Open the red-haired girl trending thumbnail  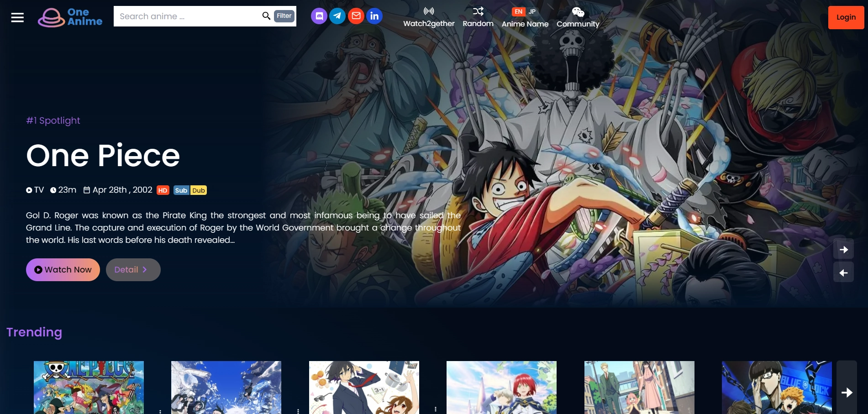[501, 388]
